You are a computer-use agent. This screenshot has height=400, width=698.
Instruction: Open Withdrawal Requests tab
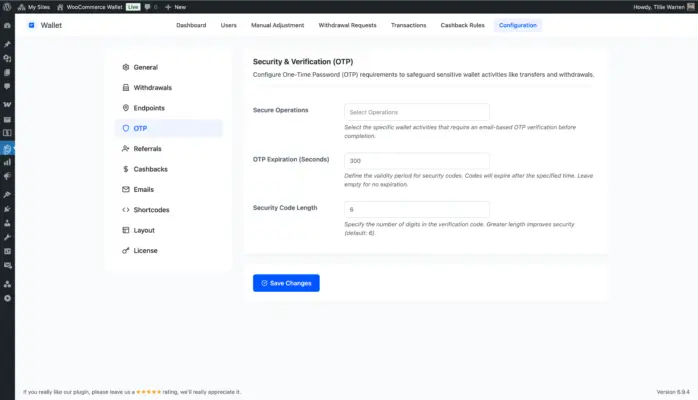(x=347, y=25)
